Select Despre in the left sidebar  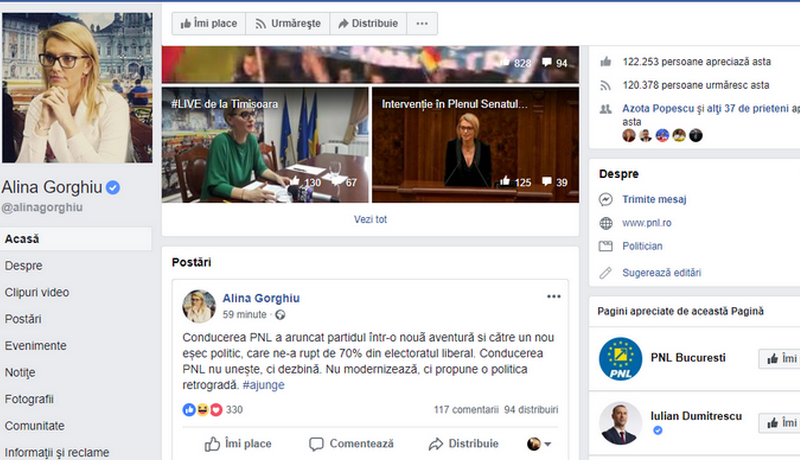(x=23, y=266)
